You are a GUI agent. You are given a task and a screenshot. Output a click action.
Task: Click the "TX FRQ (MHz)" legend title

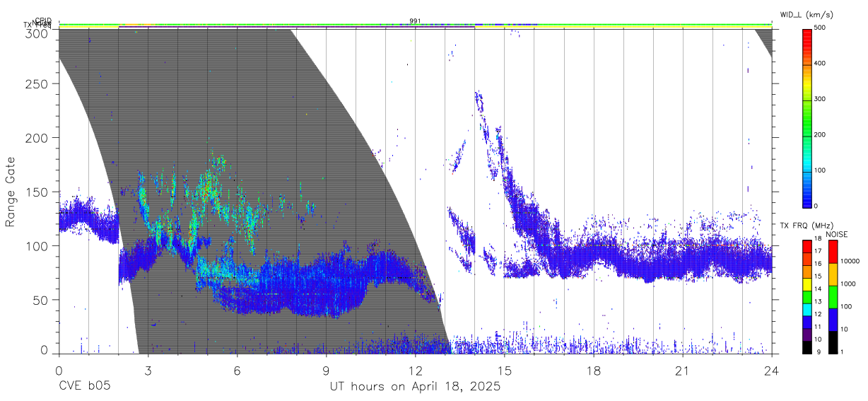pyautogui.click(x=807, y=225)
